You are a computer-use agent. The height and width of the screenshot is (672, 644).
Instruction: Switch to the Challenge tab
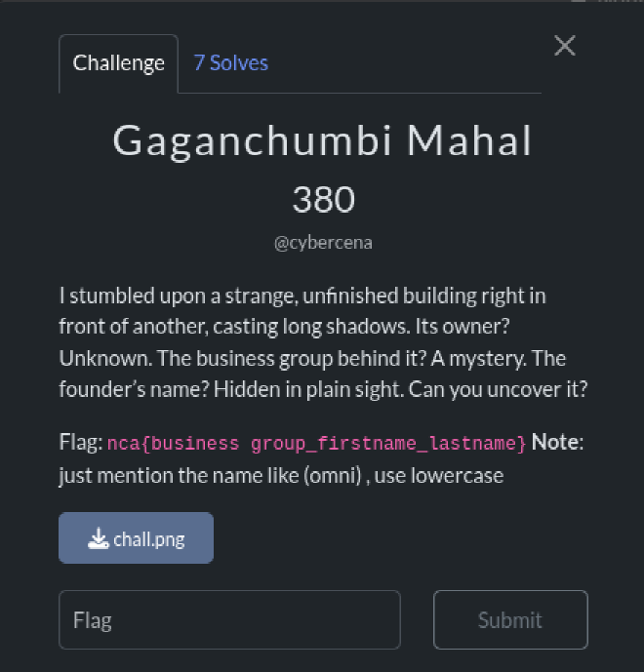pyautogui.click(x=119, y=63)
